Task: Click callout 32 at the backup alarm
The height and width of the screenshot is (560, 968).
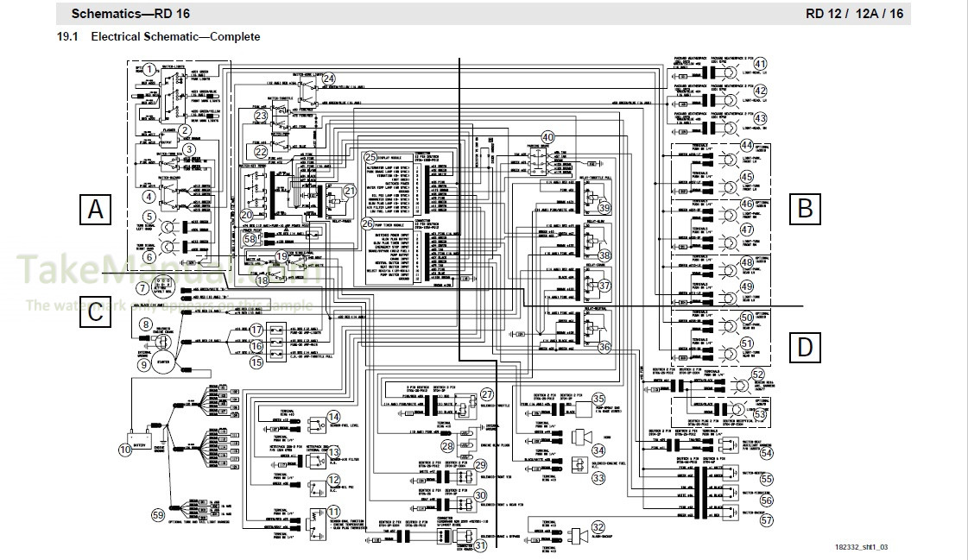Action: click(x=598, y=528)
